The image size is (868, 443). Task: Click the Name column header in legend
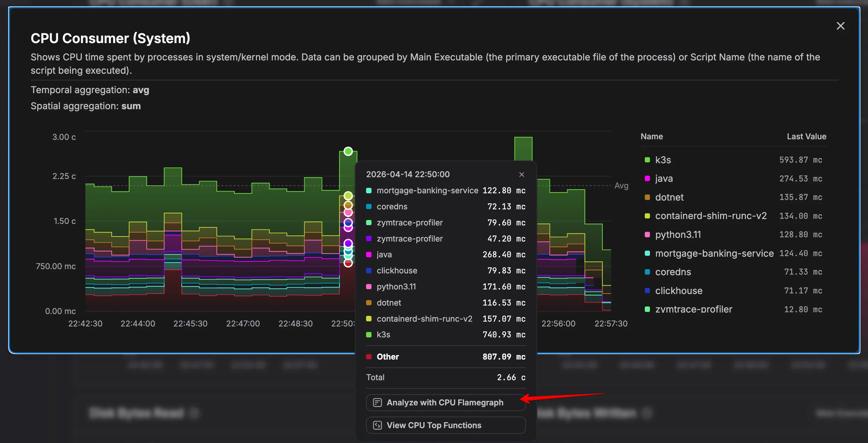[x=652, y=137]
